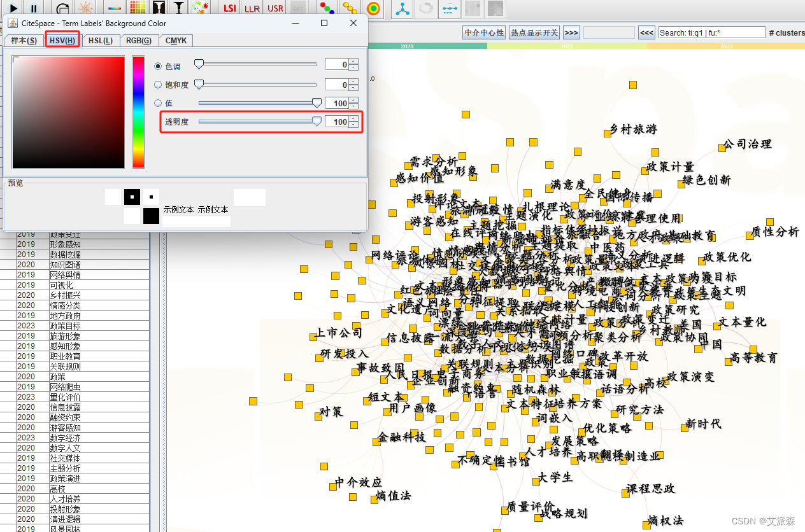Select the 色调 radio button
This screenshot has width=805, height=532.
(159, 66)
